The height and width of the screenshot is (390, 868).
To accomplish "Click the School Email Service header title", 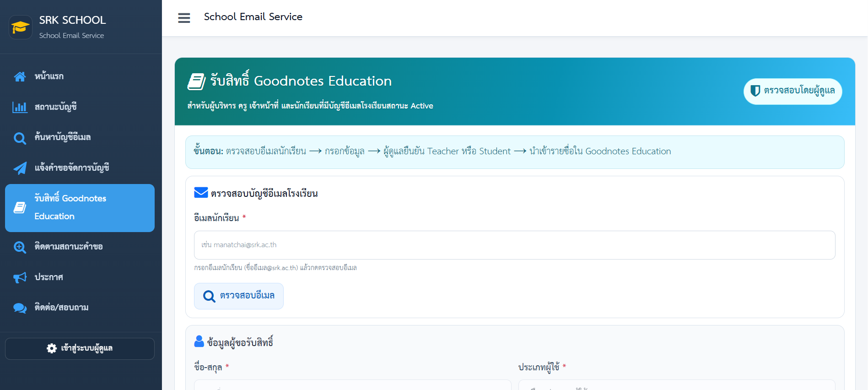I will [x=253, y=17].
